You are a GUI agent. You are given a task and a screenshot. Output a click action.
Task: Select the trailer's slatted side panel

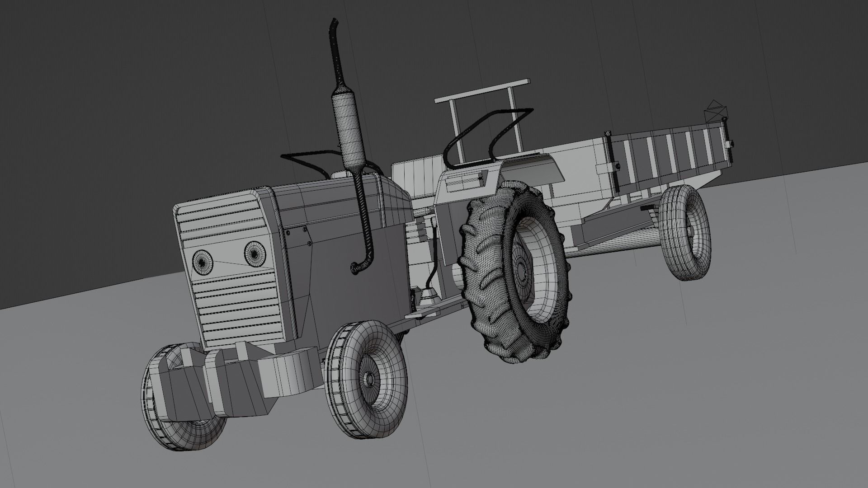pos(669,156)
